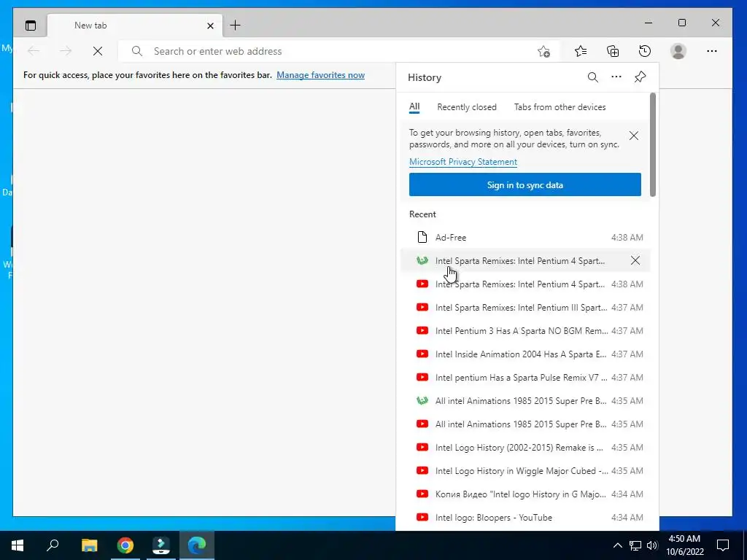Open Intel Logo History in Wiggle Major entry

click(x=525, y=470)
